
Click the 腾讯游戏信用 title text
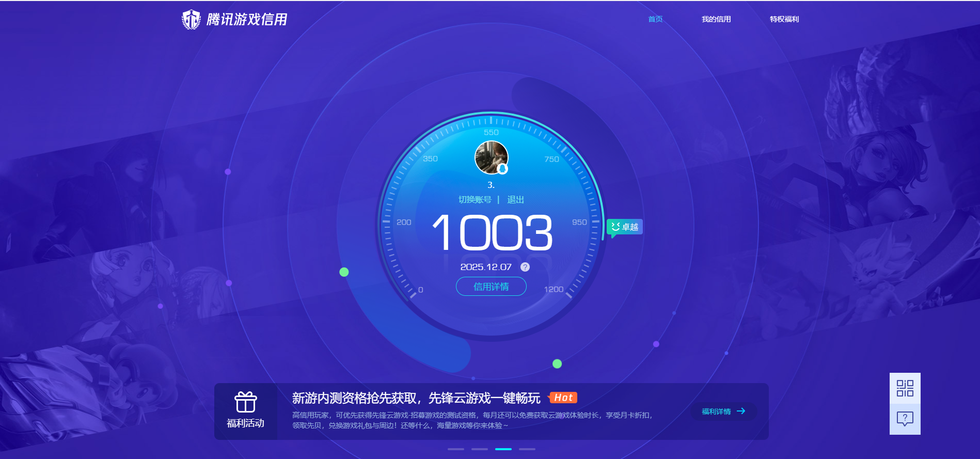247,20
